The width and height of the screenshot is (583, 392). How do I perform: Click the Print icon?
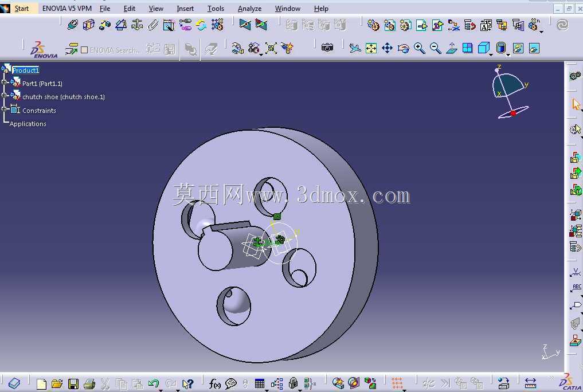coord(89,383)
